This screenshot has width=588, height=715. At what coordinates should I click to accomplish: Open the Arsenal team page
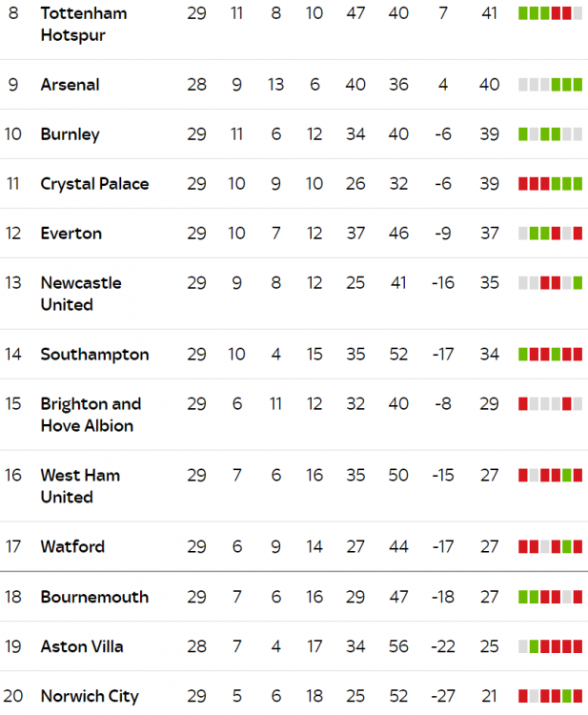point(70,85)
